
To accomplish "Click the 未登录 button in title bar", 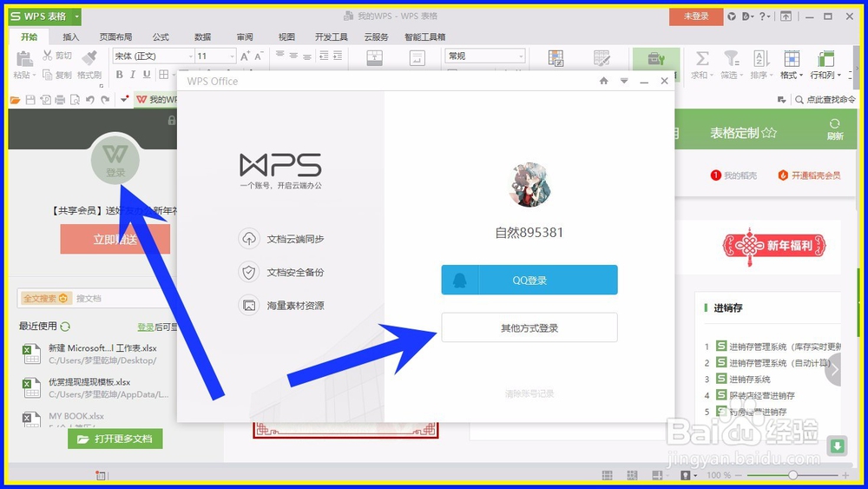I will tap(696, 17).
